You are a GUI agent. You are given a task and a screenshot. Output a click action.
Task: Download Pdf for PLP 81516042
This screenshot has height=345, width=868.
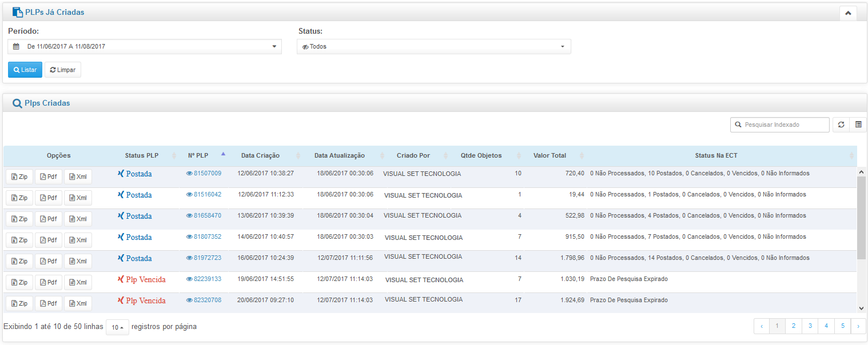click(49, 198)
